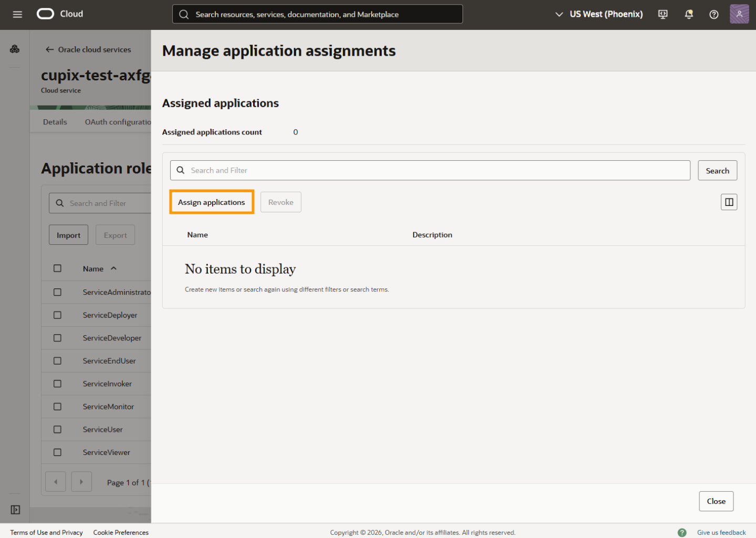Open Terms of Use and Privacy link

tap(47, 532)
